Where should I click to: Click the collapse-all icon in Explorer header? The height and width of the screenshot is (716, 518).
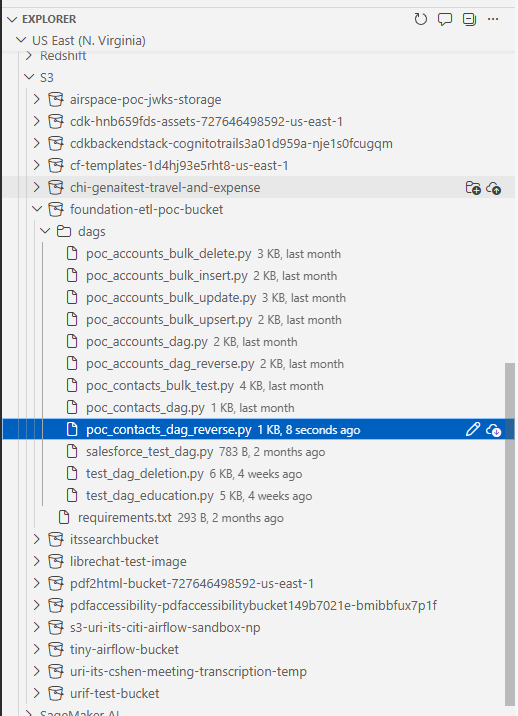click(469, 19)
